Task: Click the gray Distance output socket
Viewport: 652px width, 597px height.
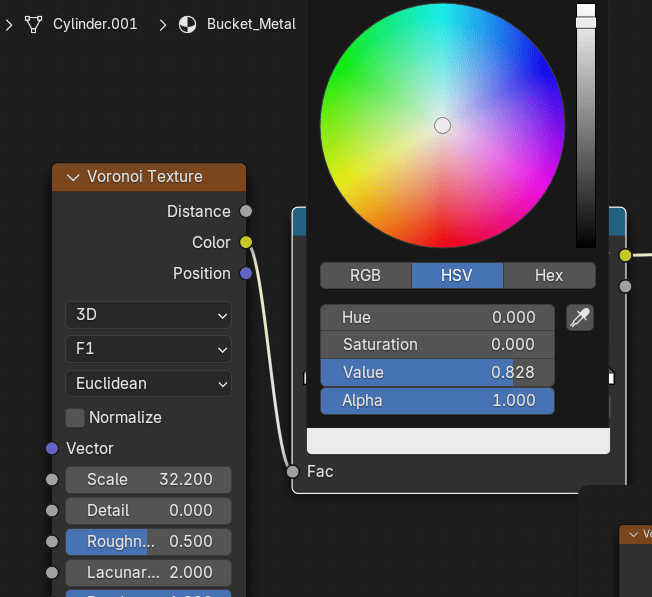Action: pyautogui.click(x=246, y=211)
